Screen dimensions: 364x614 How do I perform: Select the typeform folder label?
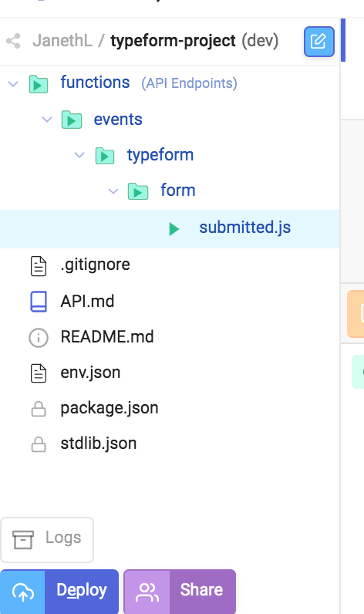coord(160,156)
